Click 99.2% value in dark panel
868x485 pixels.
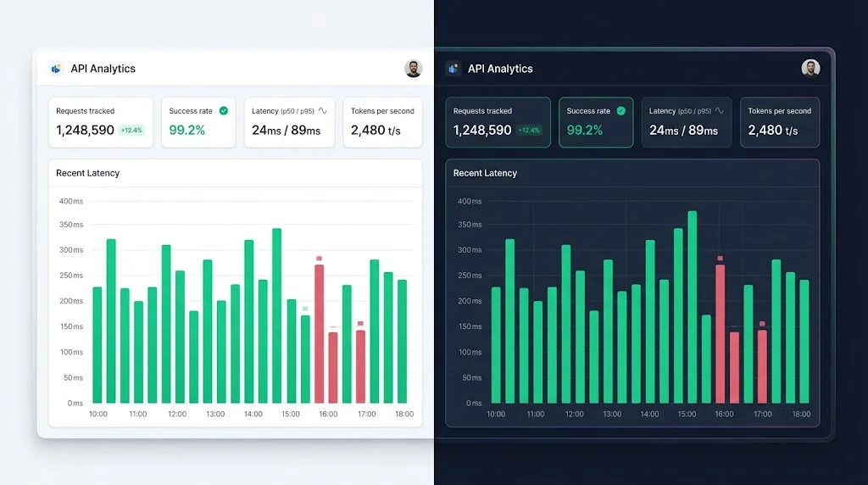coord(585,130)
